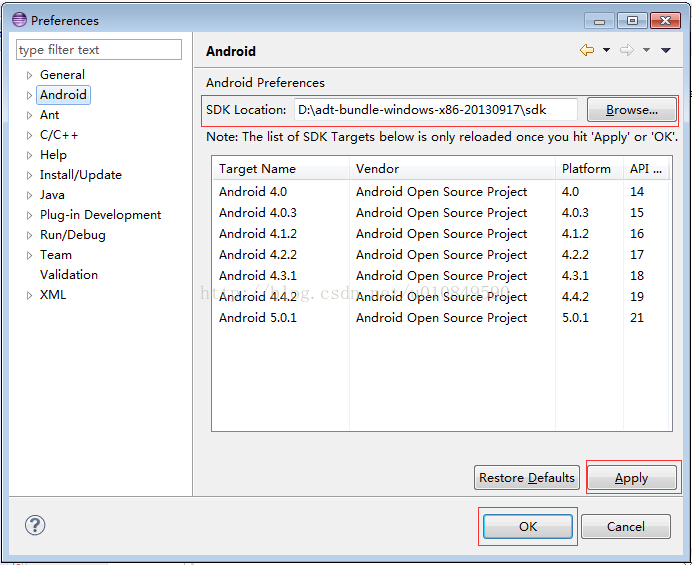Select Plug-in Development in the tree
Image resolution: width=692 pixels, height=565 pixels.
(x=101, y=215)
